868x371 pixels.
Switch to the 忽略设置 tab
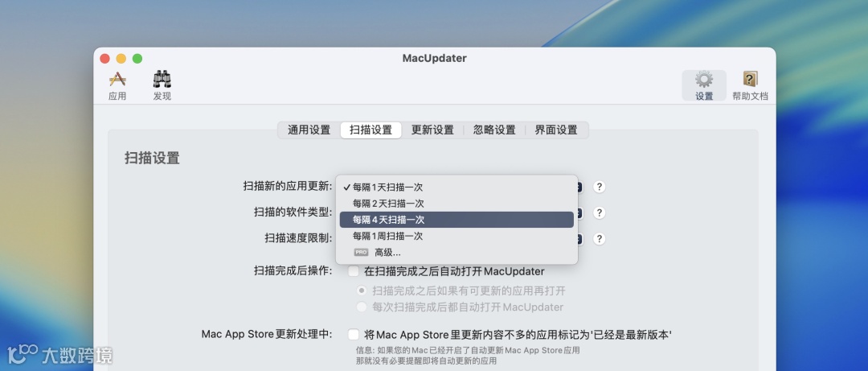click(x=494, y=130)
